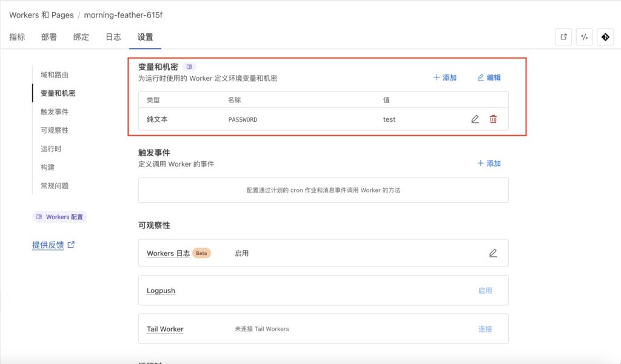
Task: Open 可观察性 in the sidebar
Action: [x=55, y=131]
